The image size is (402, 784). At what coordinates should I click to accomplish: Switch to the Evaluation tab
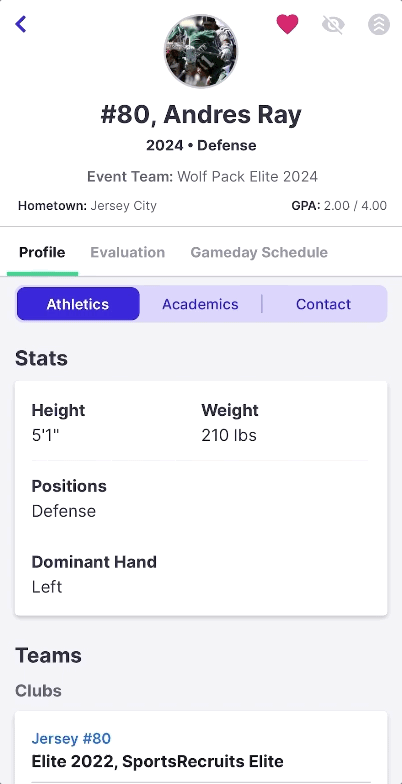128,252
